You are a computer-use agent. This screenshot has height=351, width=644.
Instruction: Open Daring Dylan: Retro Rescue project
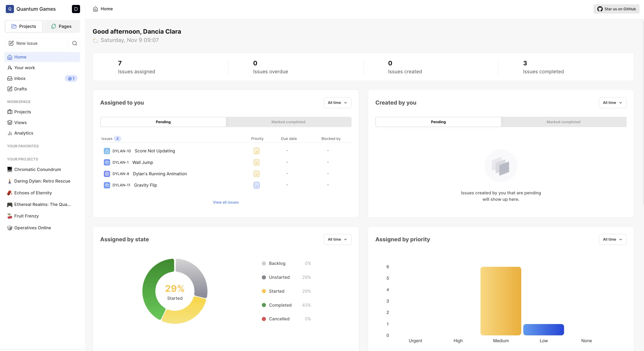click(42, 181)
